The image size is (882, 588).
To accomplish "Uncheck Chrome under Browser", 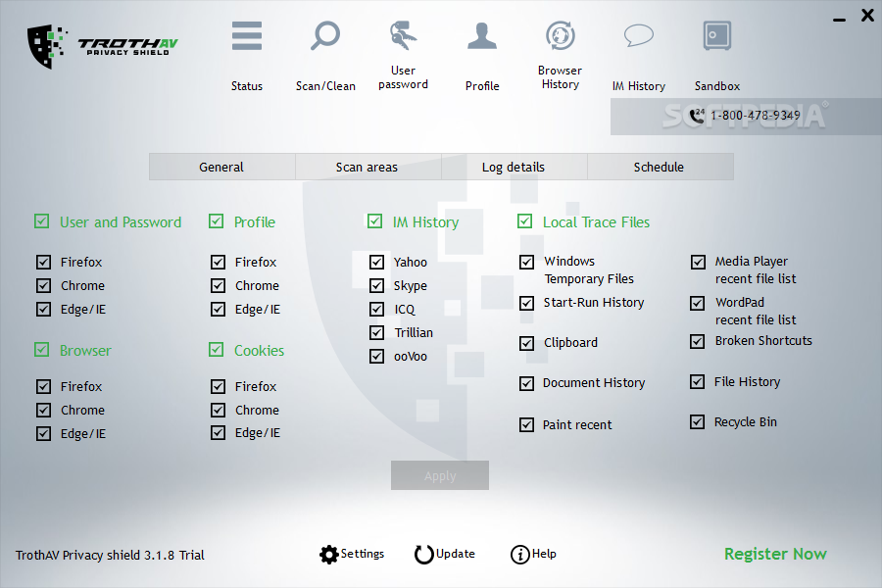I will 43,410.
